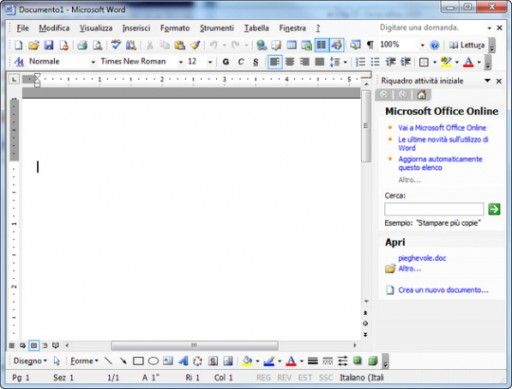Open the Tabella menu

[x=256, y=28]
